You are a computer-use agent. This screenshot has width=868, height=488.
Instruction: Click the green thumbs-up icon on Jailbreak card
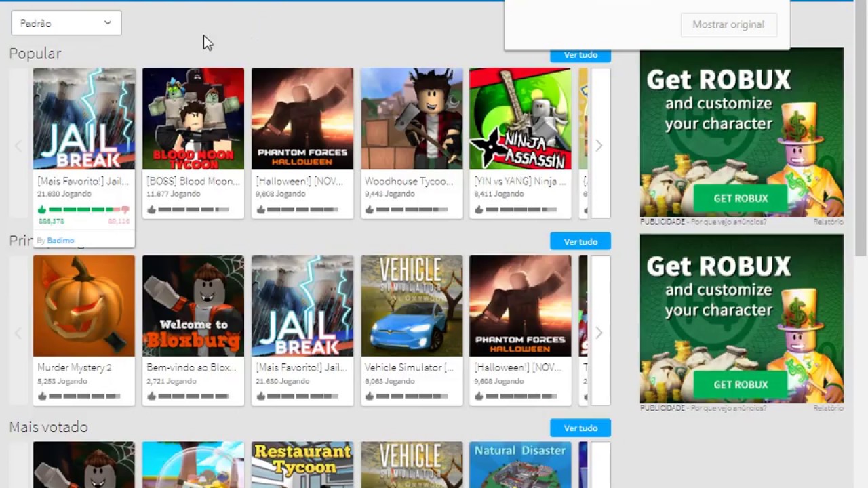[42, 210]
